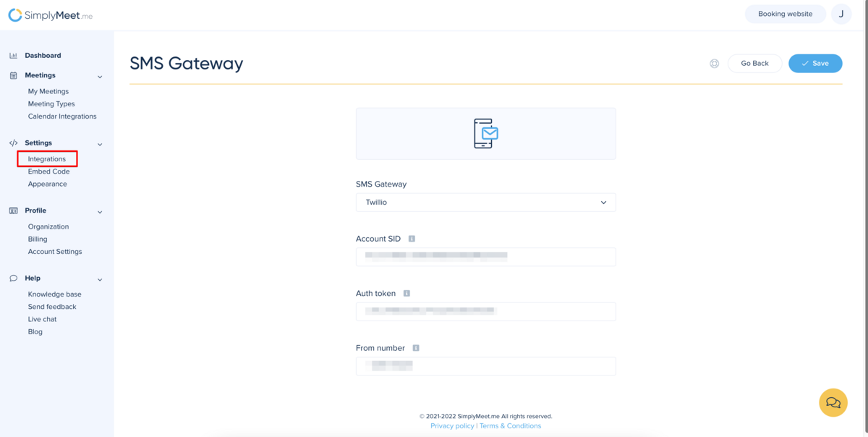Open the user avatar J menu
Viewport: 868px width, 437px height.
point(841,14)
